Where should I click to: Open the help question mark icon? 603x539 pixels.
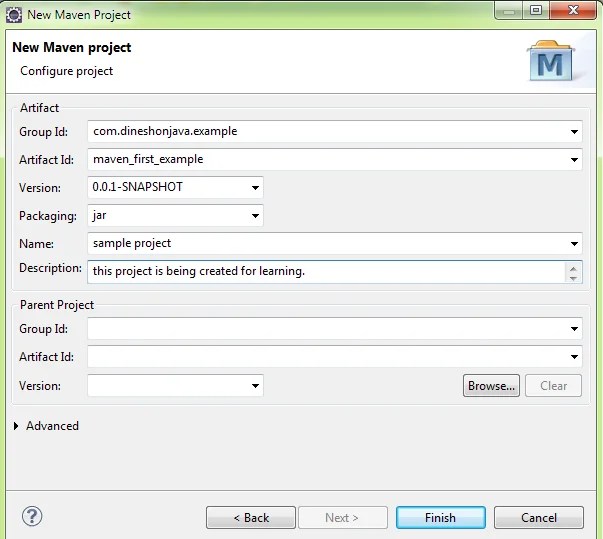[x=32, y=516]
